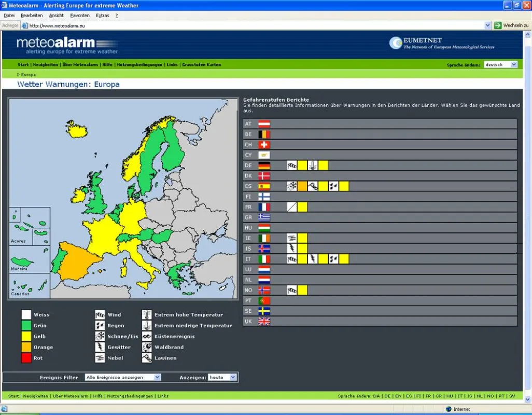Open the Anzeigen heute dropdown
This screenshot has width=532, height=415.
tap(222, 377)
